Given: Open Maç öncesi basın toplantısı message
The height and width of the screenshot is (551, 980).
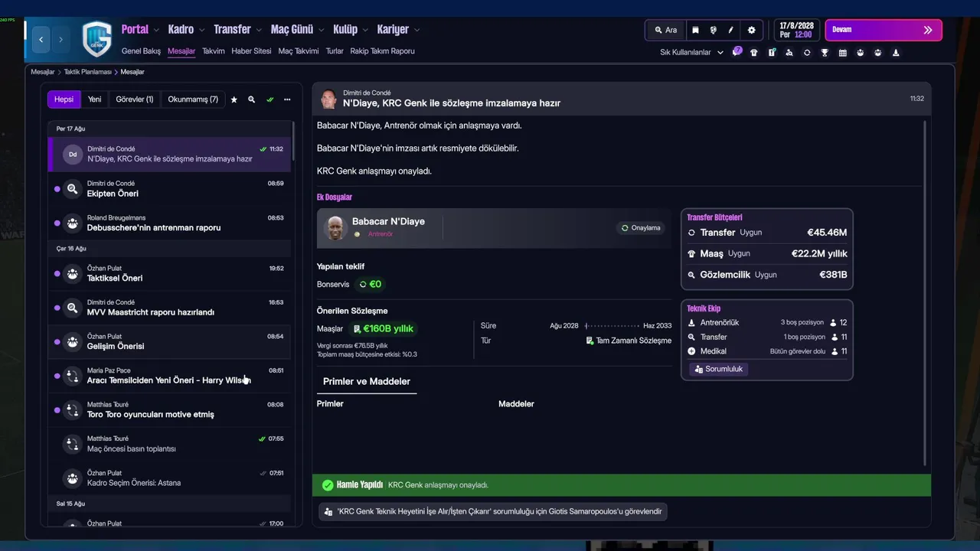Looking at the screenshot, I should [169, 443].
